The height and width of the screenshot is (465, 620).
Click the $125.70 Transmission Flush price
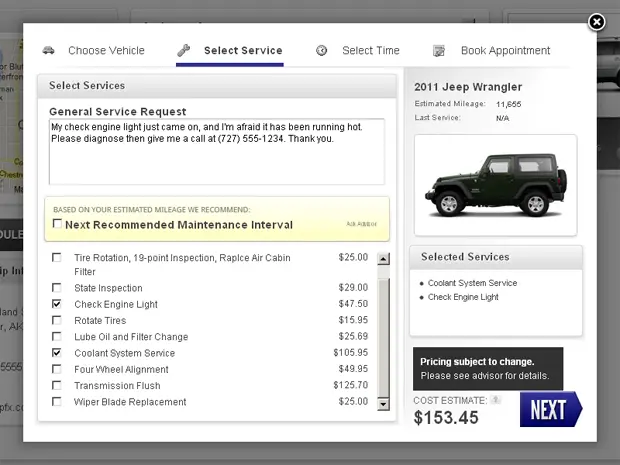pos(351,385)
